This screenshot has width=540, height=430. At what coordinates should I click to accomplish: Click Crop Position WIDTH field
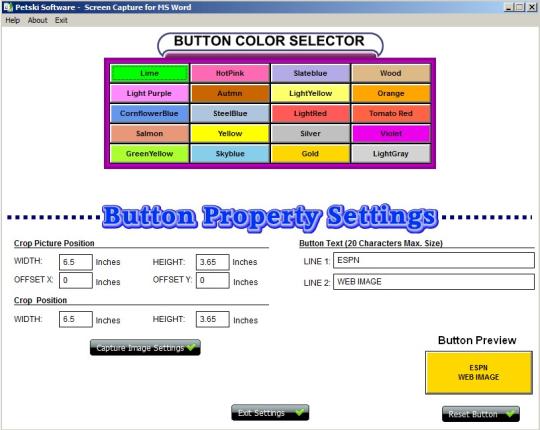76,319
